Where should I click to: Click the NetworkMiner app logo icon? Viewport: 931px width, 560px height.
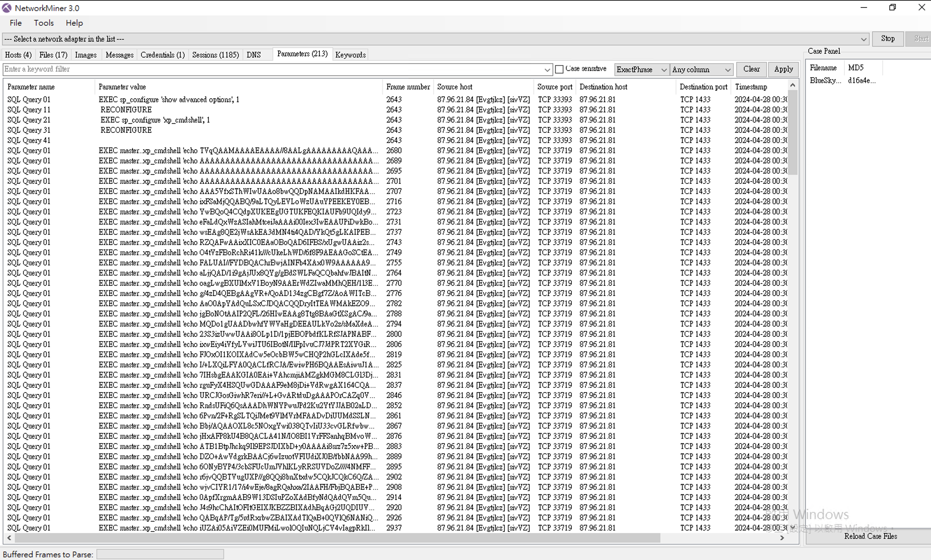tap(7, 8)
